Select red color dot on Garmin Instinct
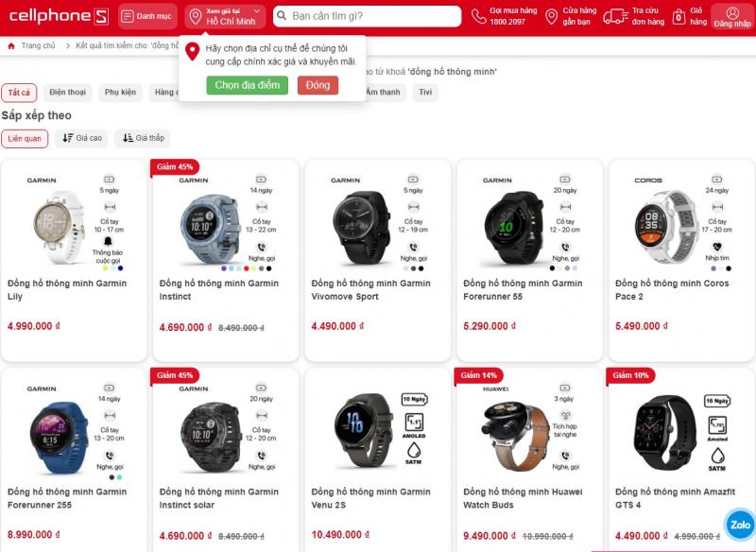This screenshot has width=756, height=552. coord(247,268)
